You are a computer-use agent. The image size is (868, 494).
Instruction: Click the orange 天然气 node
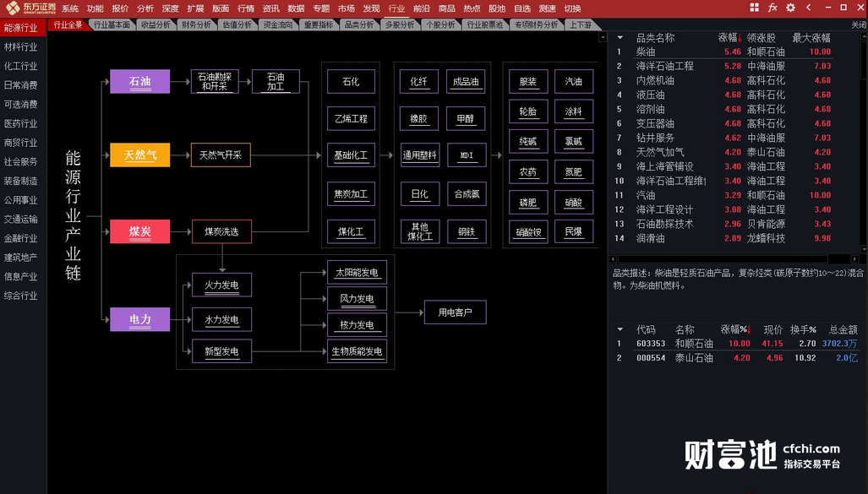pos(140,155)
